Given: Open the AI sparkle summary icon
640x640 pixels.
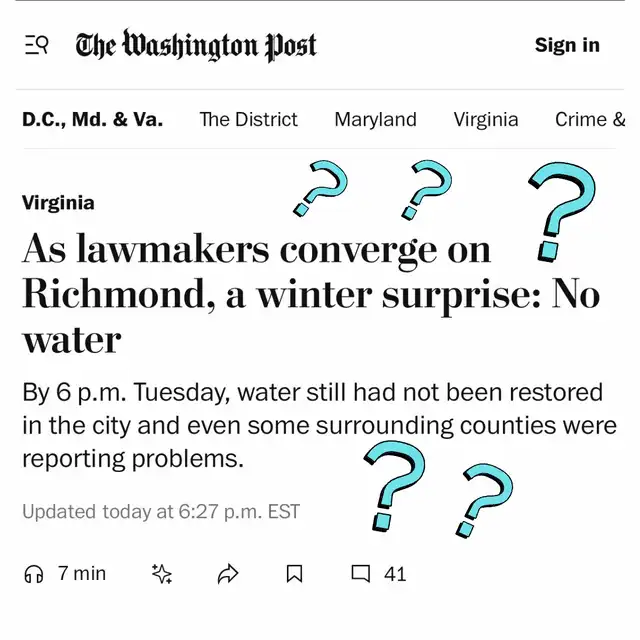Looking at the screenshot, I should pos(162,574).
